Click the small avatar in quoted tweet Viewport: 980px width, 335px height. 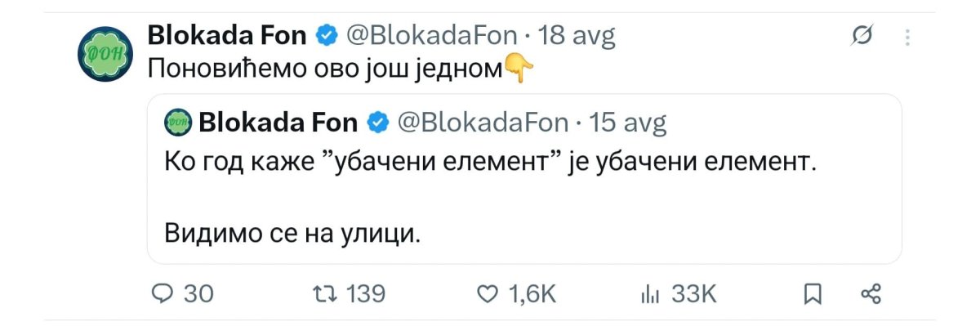(179, 123)
